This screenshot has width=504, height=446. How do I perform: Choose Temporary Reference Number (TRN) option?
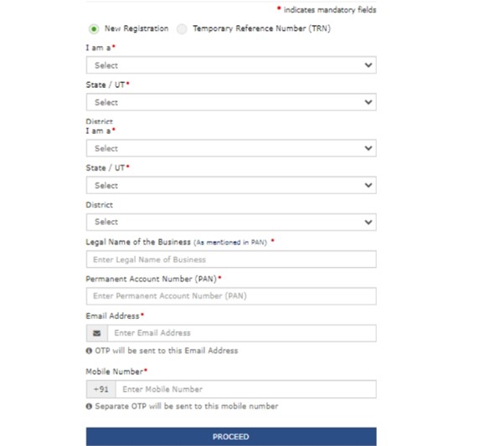(183, 28)
